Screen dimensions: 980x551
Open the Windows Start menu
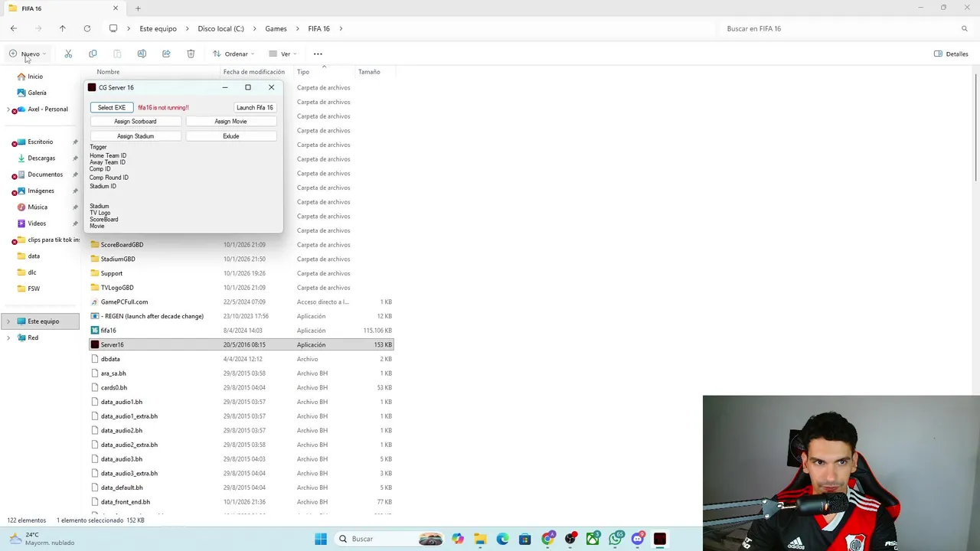click(x=321, y=539)
